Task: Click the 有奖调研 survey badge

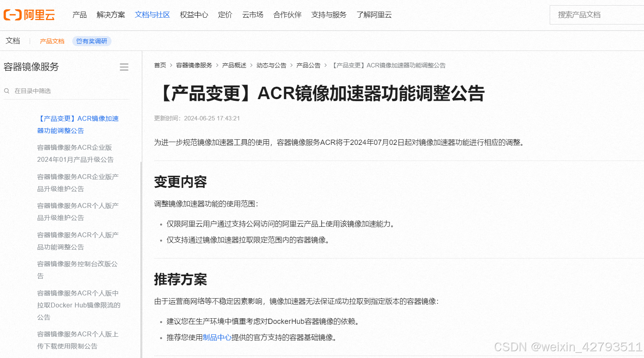Action: point(92,41)
